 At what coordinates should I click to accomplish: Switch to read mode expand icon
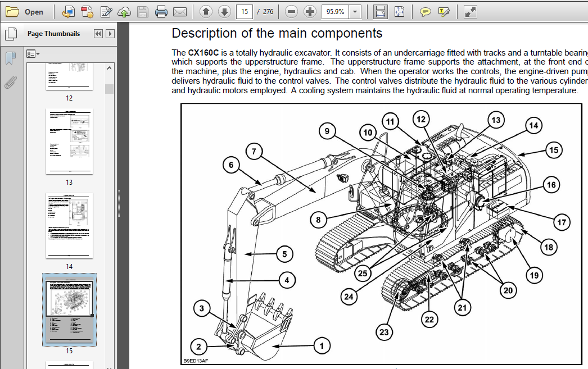[471, 12]
